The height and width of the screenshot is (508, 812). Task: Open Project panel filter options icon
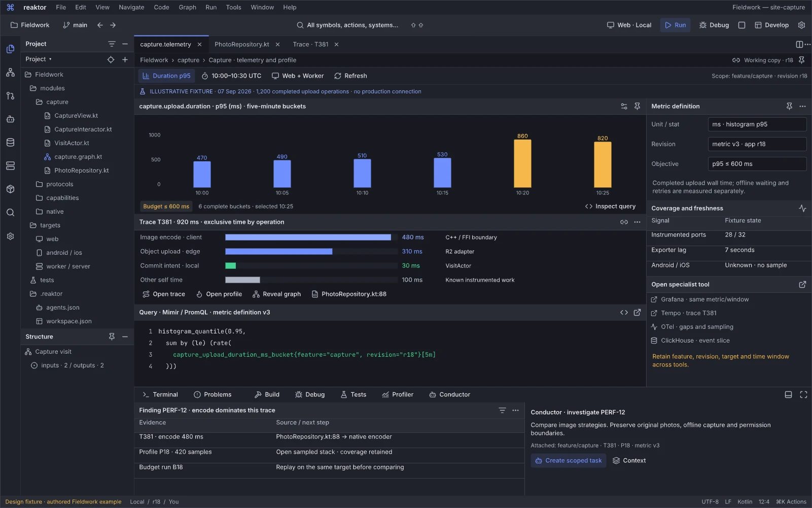pos(112,44)
